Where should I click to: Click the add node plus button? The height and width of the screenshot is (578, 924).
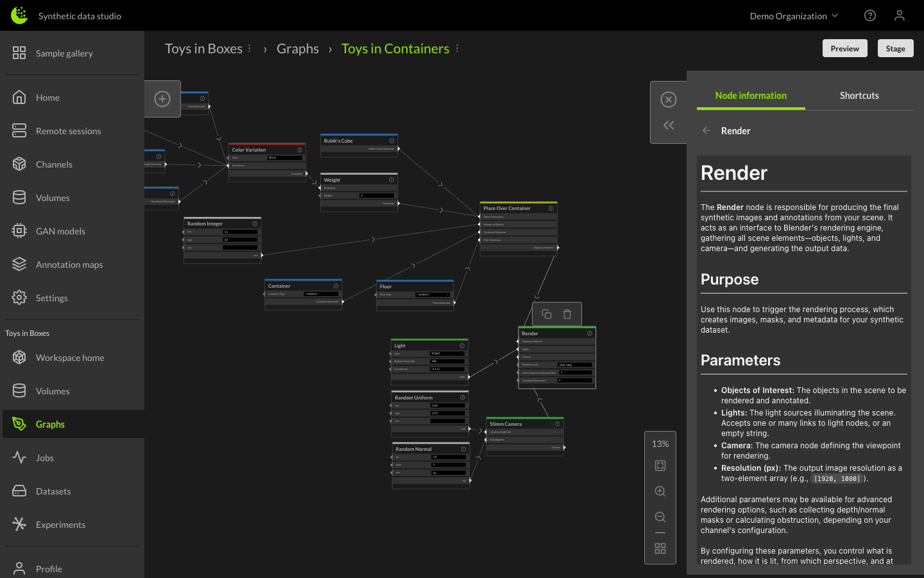coord(162,99)
